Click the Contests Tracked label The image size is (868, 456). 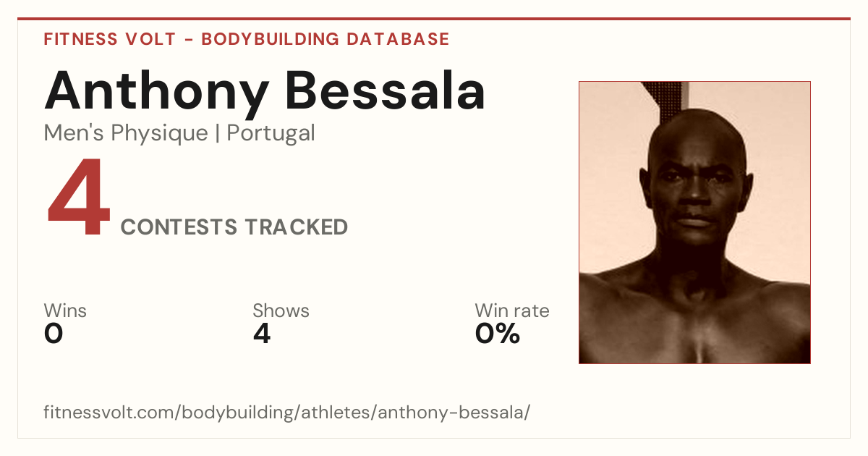234,227
